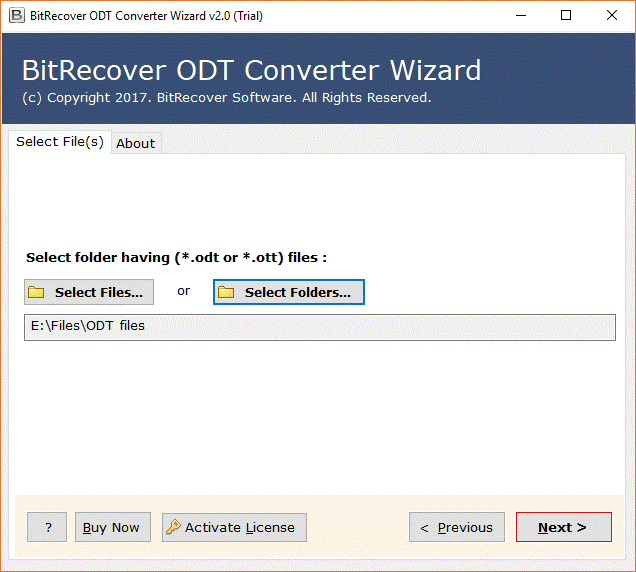Click the Buy Now button
Screen dimensions: 636x572
tap(111, 528)
